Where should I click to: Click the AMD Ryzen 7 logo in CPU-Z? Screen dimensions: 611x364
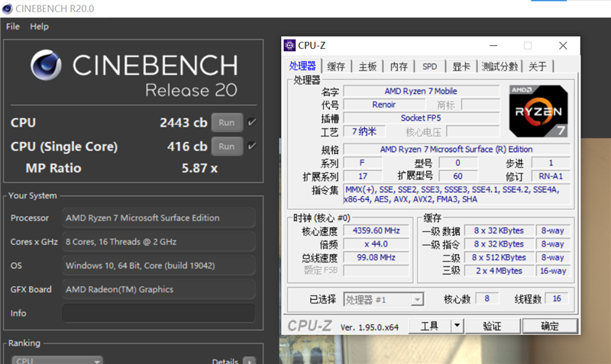[538, 111]
